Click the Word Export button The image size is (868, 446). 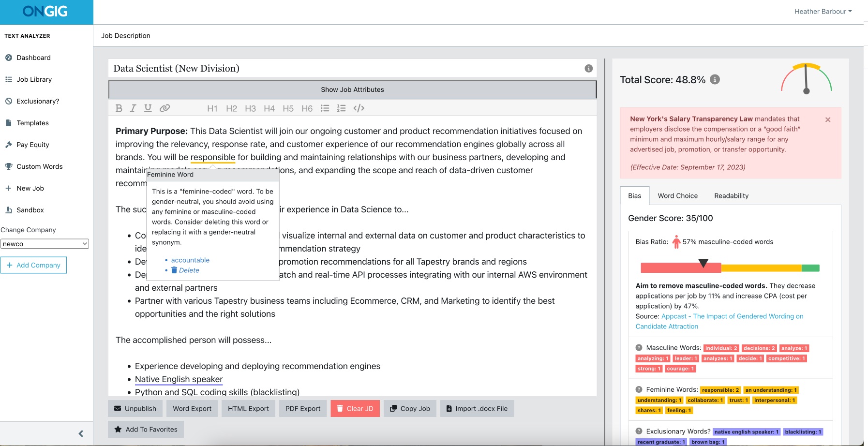tap(192, 409)
